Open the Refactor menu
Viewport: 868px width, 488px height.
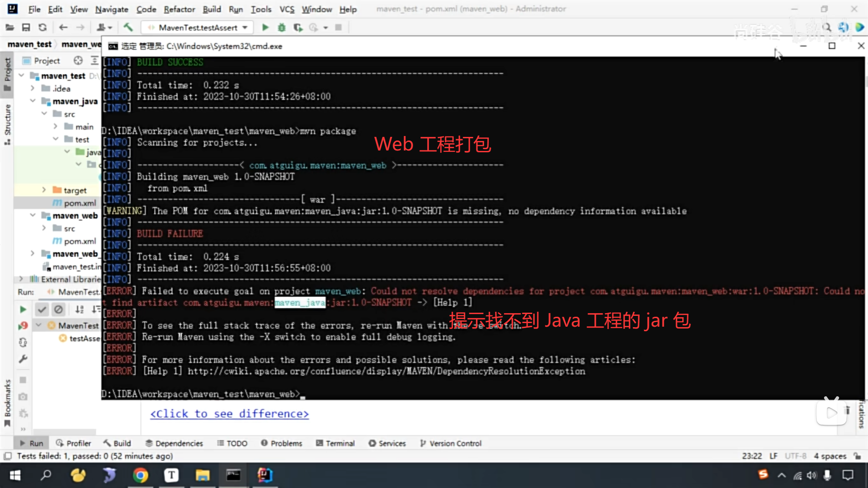(x=179, y=9)
